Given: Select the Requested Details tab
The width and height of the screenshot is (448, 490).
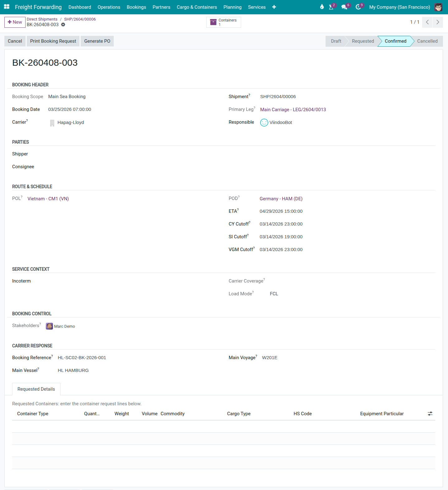Looking at the screenshot, I should (x=36, y=389).
